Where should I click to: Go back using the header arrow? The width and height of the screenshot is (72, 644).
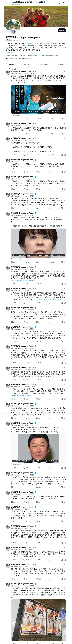click(x=7, y=3)
